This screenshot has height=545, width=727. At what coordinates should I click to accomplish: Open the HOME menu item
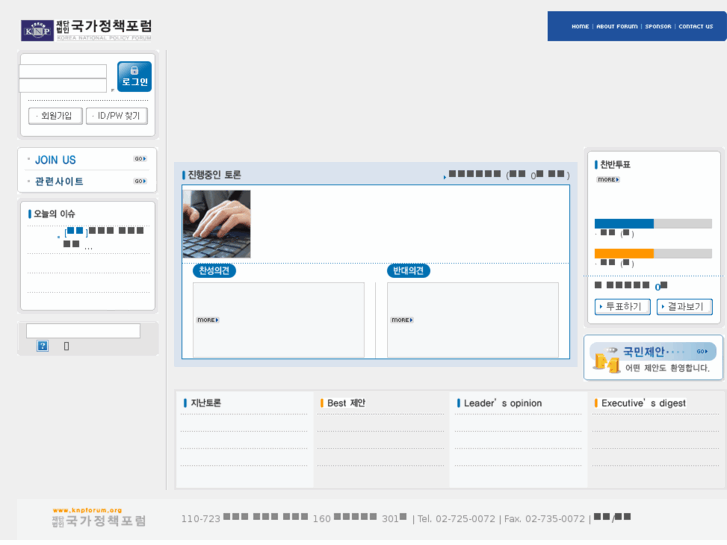[x=580, y=26]
